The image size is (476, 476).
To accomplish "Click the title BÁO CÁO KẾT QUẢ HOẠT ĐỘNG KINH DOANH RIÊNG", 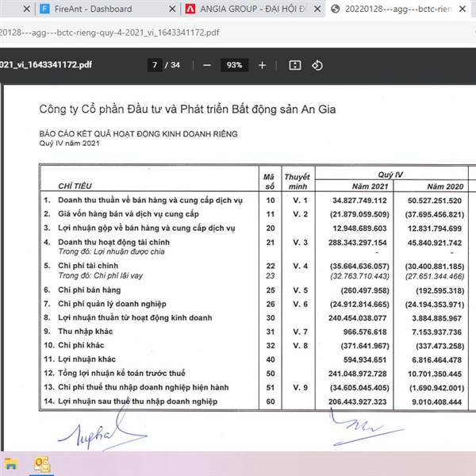I will [138, 134].
